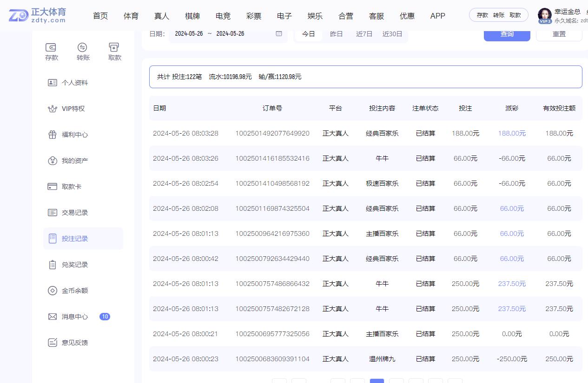Click the deposit (存款) wallet icon in sidebar
Screen dimensions: 588x383
(51, 47)
